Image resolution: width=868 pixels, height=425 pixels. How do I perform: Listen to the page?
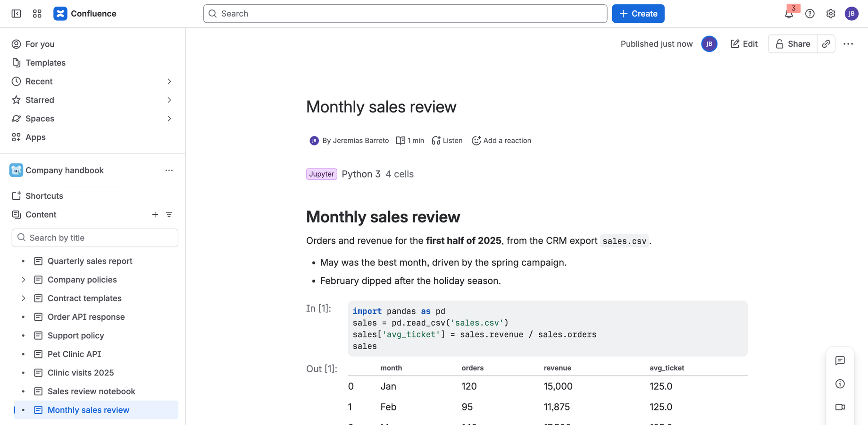pyautogui.click(x=447, y=141)
